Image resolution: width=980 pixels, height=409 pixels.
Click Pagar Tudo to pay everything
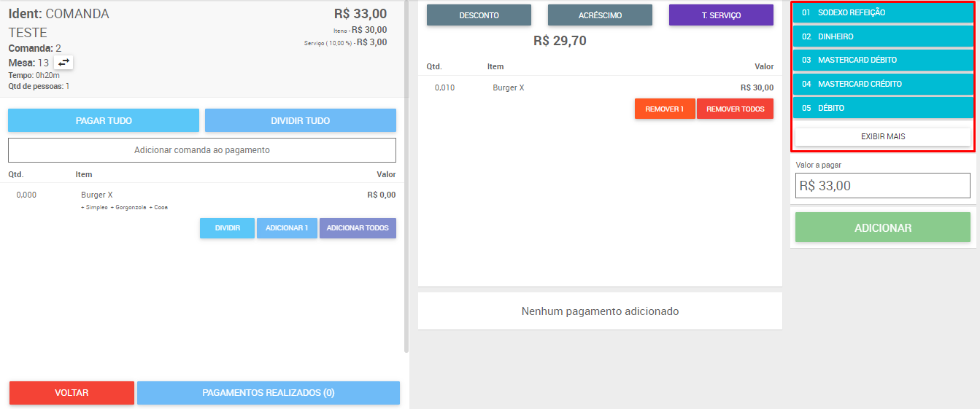pyautogui.click(x=104, y=120)
